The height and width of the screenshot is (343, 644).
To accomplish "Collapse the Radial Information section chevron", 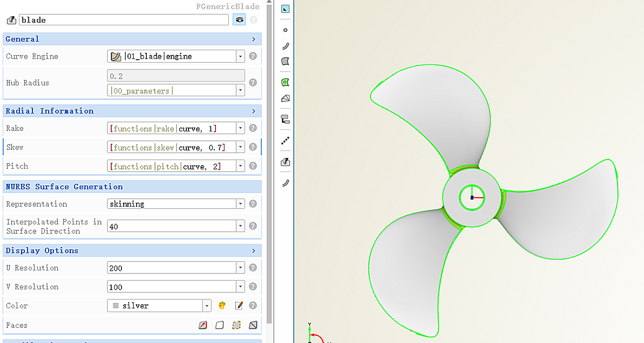I will (254, 111).
